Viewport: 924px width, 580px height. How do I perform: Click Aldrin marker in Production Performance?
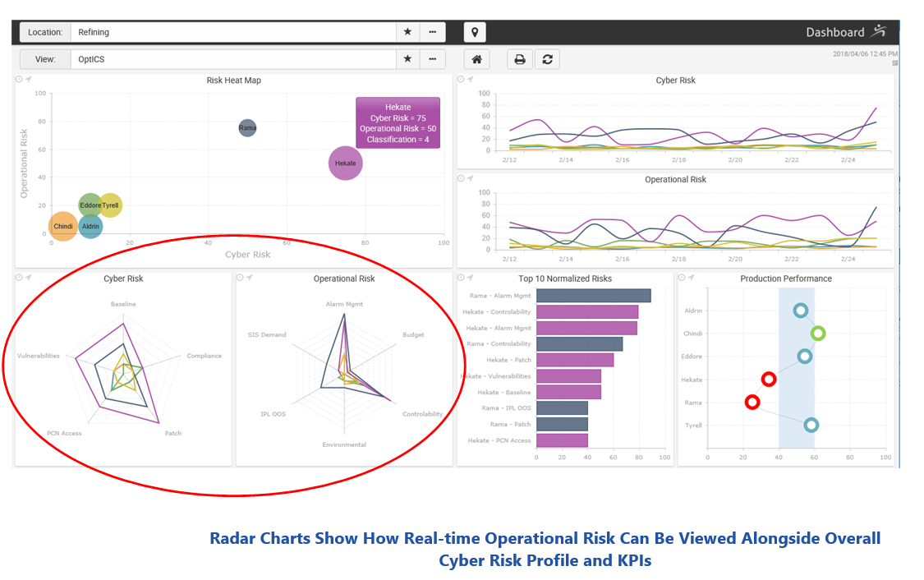pos(800,310)
